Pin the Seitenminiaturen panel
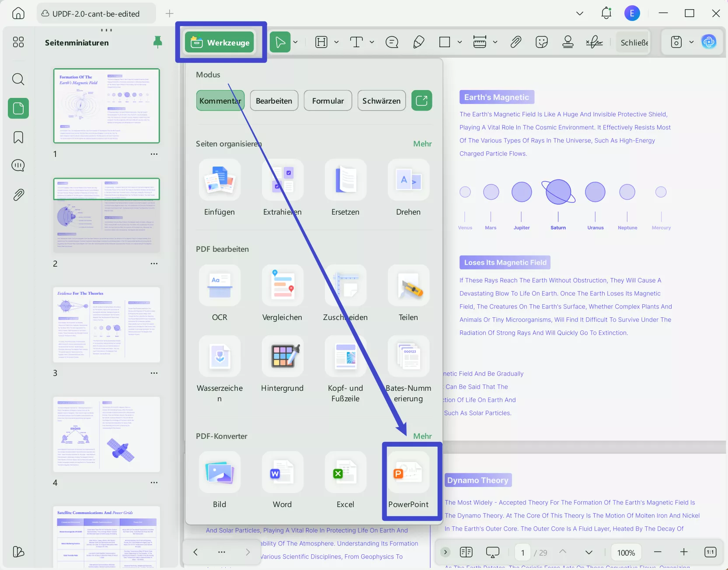The image size is (728, 570). [158, 42]
